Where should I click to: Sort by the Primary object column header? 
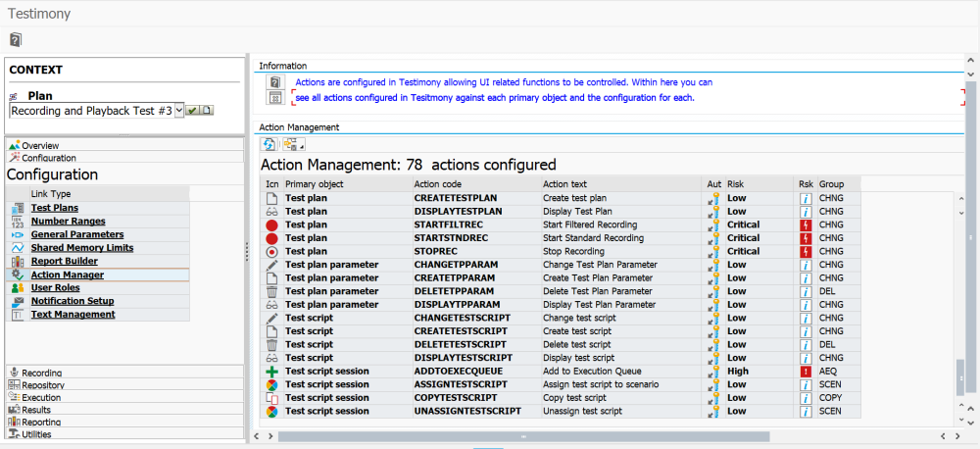pos(347,184)
